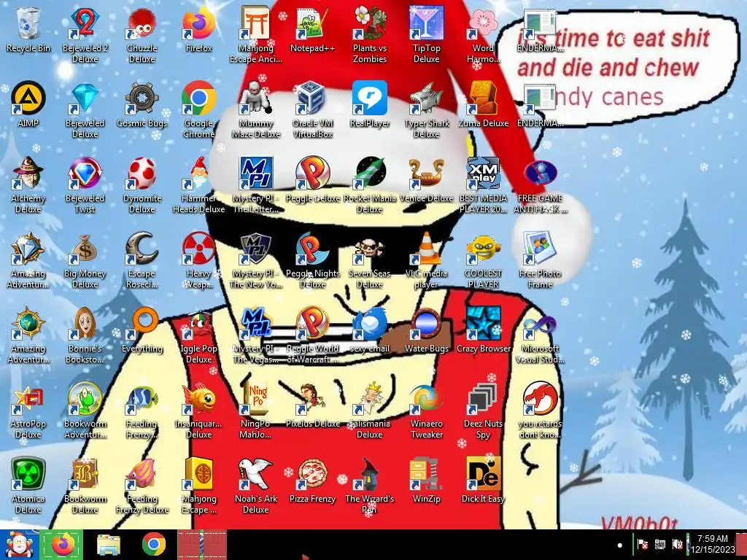Open Insaniquarium Deluxe fish icon
747x560 pixels.
click(x=198, y=411)
